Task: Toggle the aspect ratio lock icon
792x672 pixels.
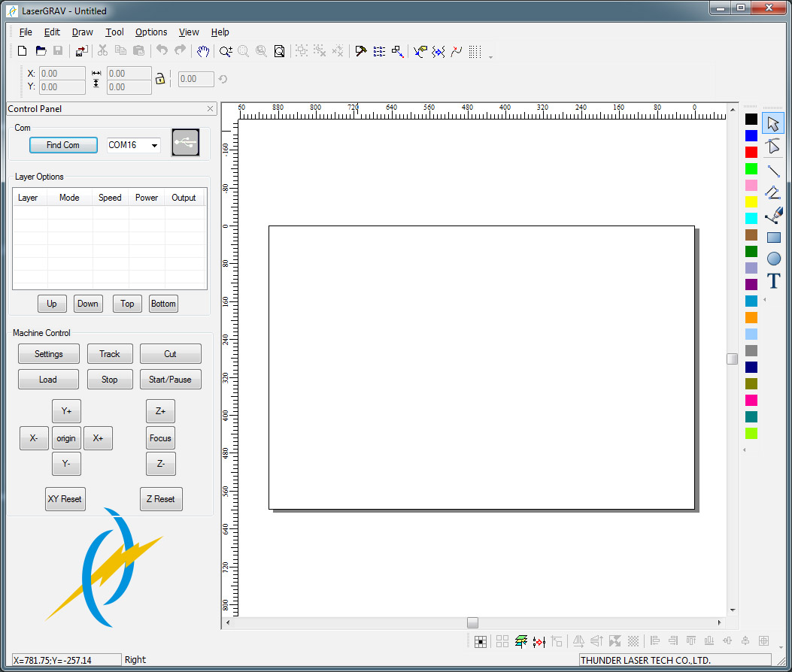Action: tap(159, 78)
